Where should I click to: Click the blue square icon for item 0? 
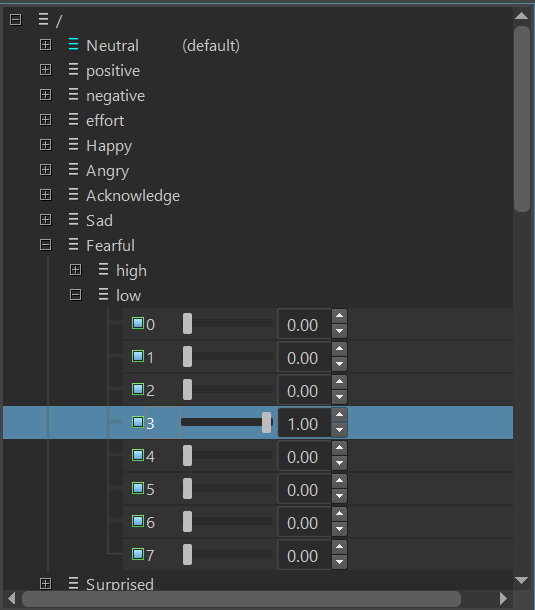click(x=138, y=323)
